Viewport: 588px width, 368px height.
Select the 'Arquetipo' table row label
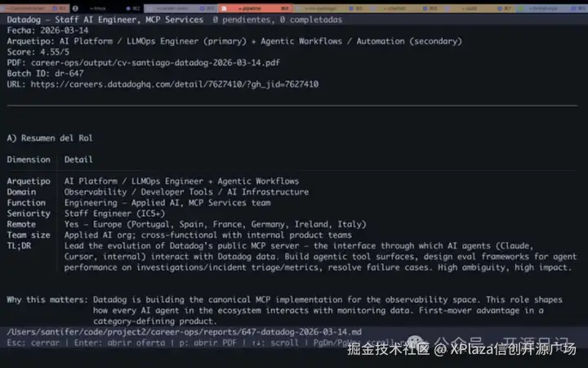(x=29, y=182)
